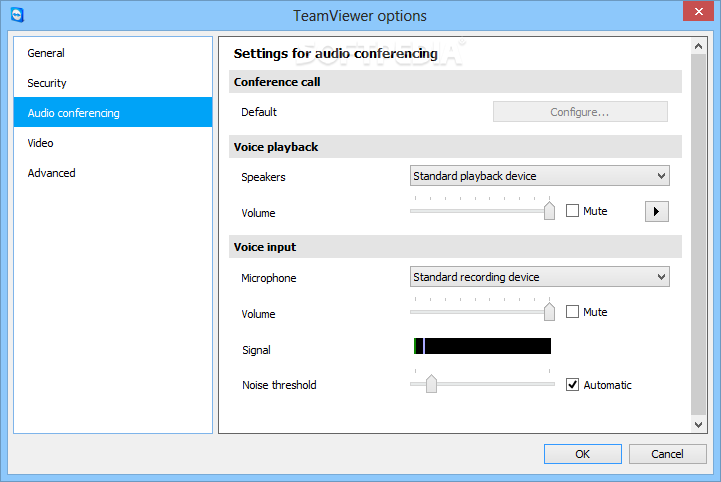Click the noise threshold slider handle
721x482 pixels.
431,384
